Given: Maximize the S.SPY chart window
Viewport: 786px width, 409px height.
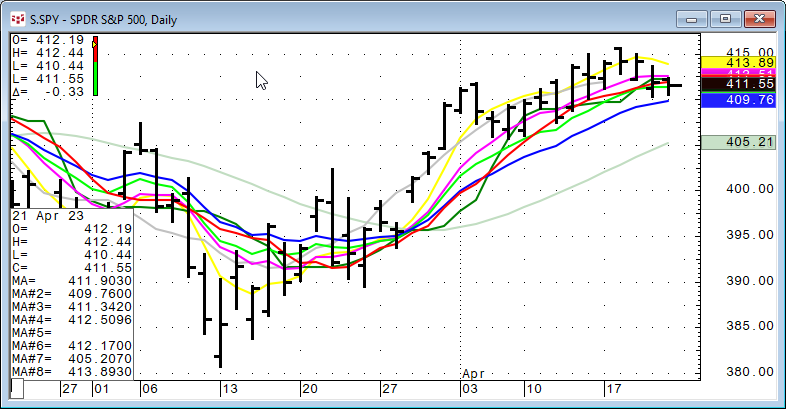Looking at the screenshot, I should coord(725,19).
